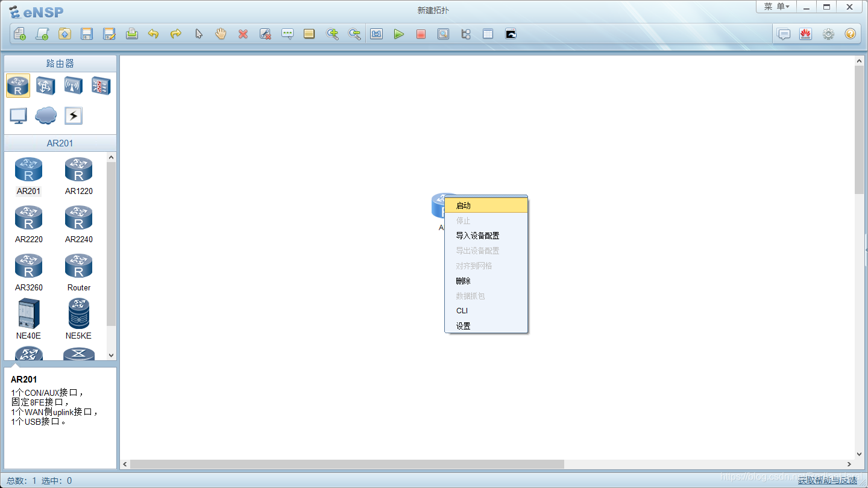Undo the last action

[x=153, y=34]
